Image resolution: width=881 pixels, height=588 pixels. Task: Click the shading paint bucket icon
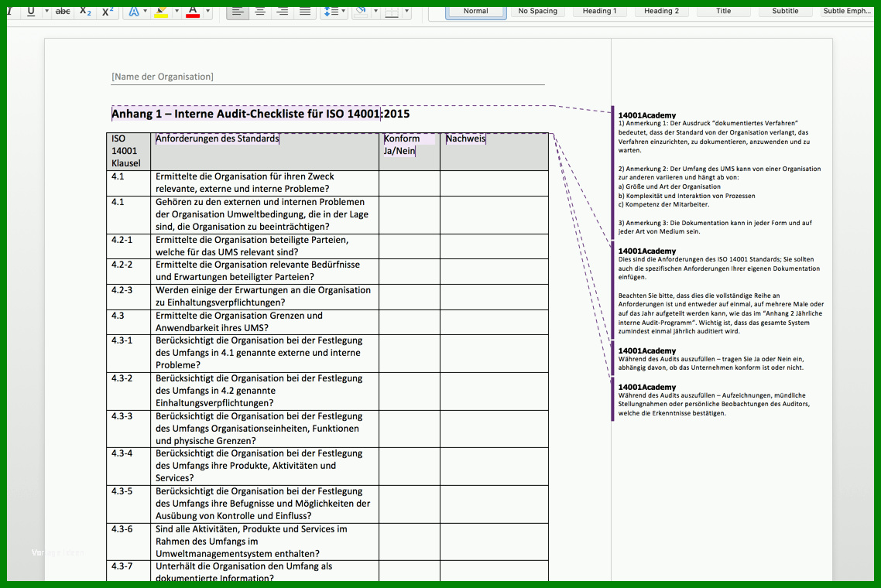tap(362, 11)
